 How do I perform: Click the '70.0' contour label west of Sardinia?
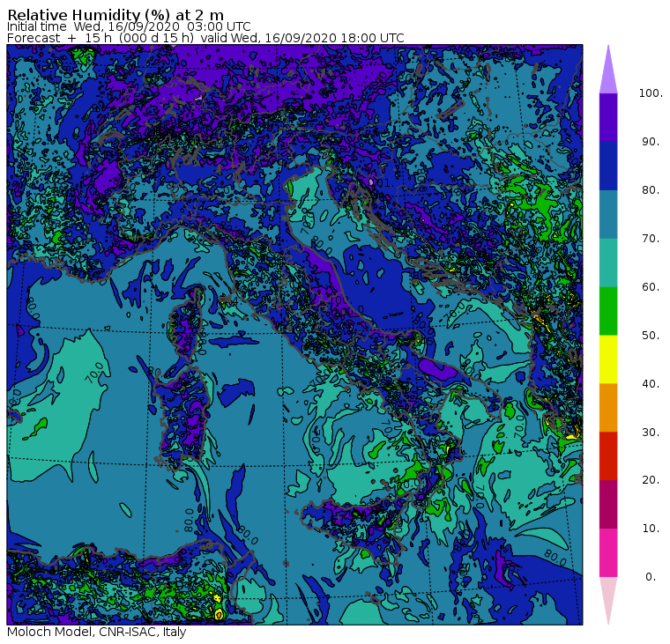(95, 373)
